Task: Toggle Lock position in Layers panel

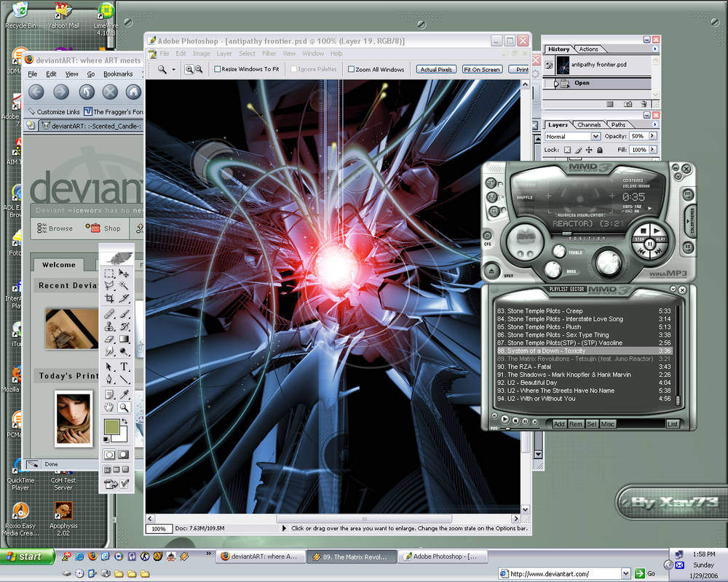Action: pyautogui.click(x=589, y=150)
